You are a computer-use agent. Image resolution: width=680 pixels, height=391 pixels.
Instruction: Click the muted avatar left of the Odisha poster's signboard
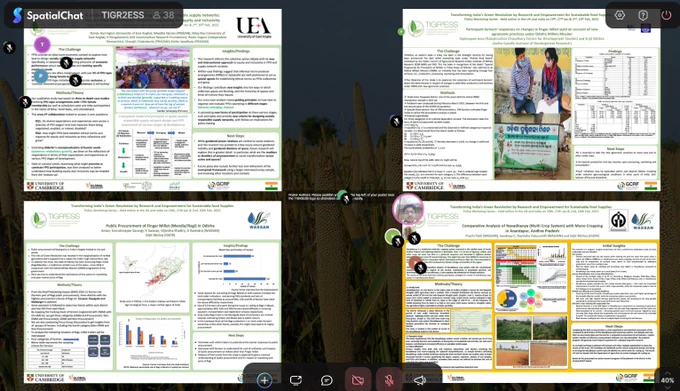pyautogui.click(x=396, y=121)
